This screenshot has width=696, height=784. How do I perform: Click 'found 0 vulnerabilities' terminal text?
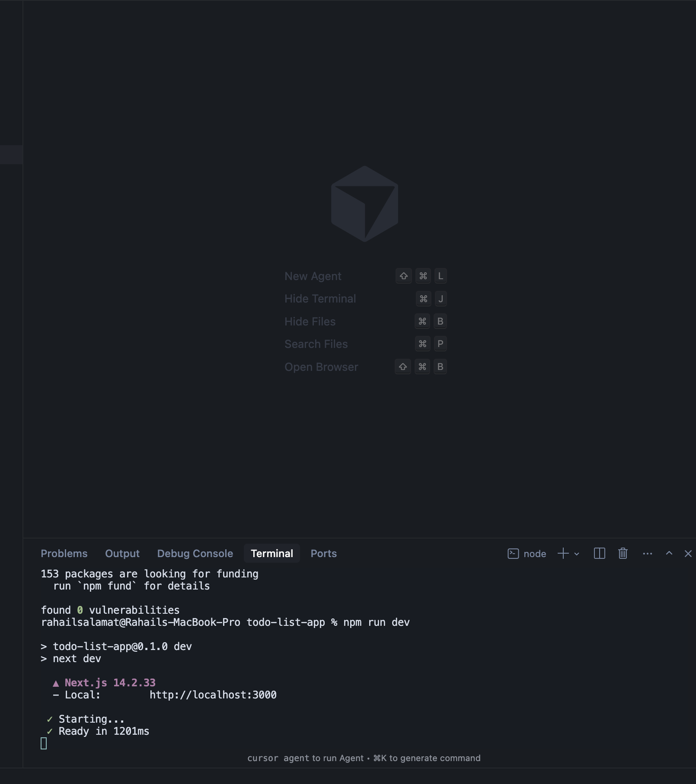click(110, 610)
